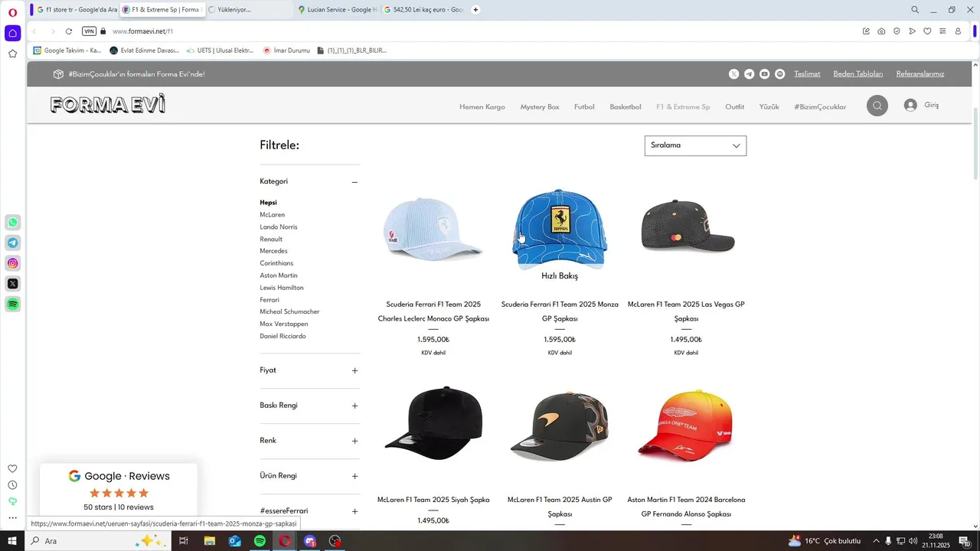This screenshot has height=551, width=980.
Task: Open a new browser tab
Action: [x=475, y=10]
